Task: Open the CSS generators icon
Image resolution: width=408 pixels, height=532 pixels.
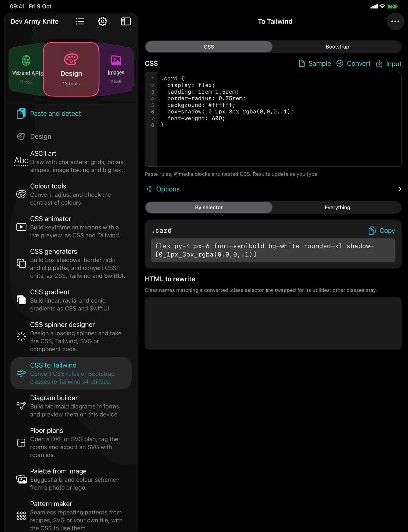Action: coord(21,263)
